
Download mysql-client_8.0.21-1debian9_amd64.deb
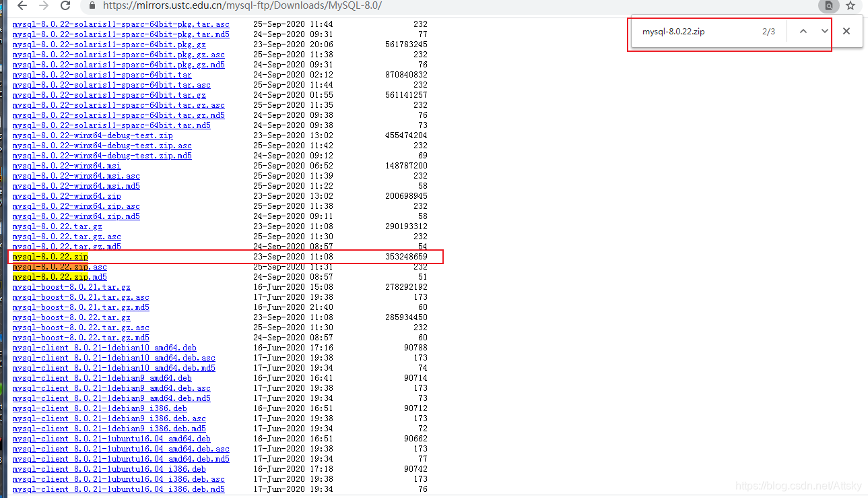click(x=102, y=378)
